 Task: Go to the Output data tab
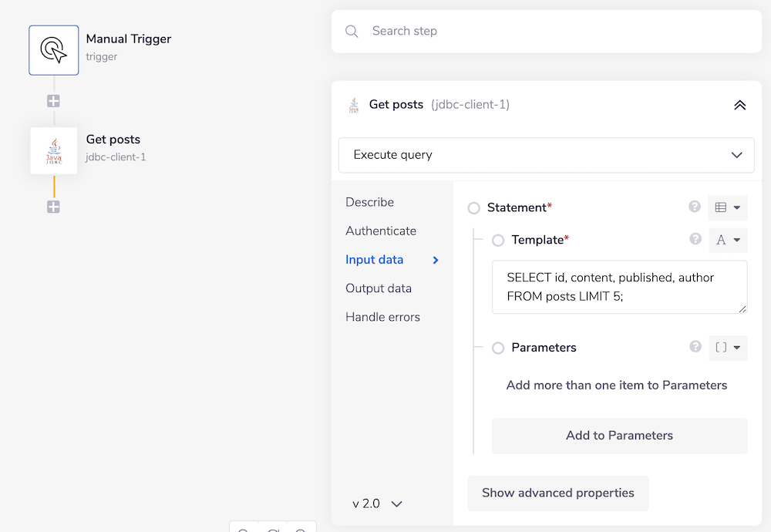coord(379,288)
